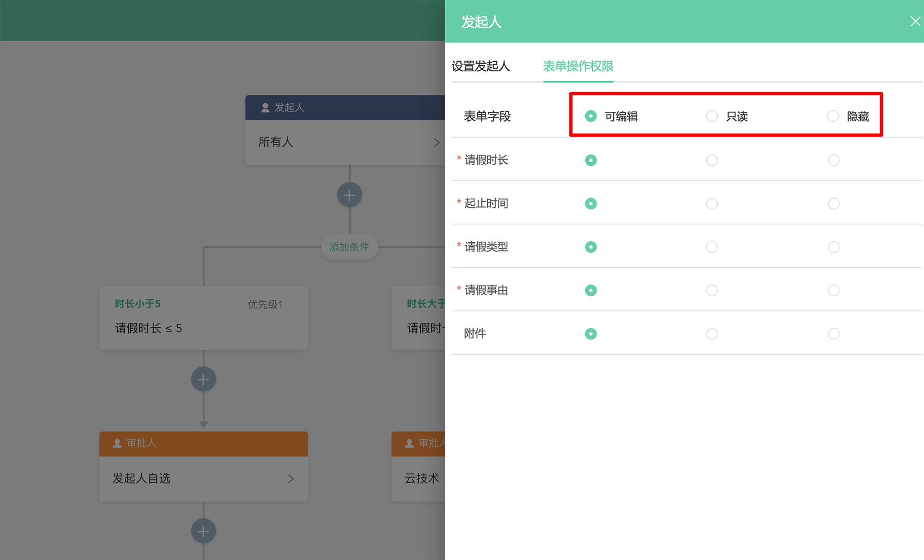Image resolution: width=924 pixels, height=560 pixels.
Task: Set 请假类型 to read-only
Action: 712,247
